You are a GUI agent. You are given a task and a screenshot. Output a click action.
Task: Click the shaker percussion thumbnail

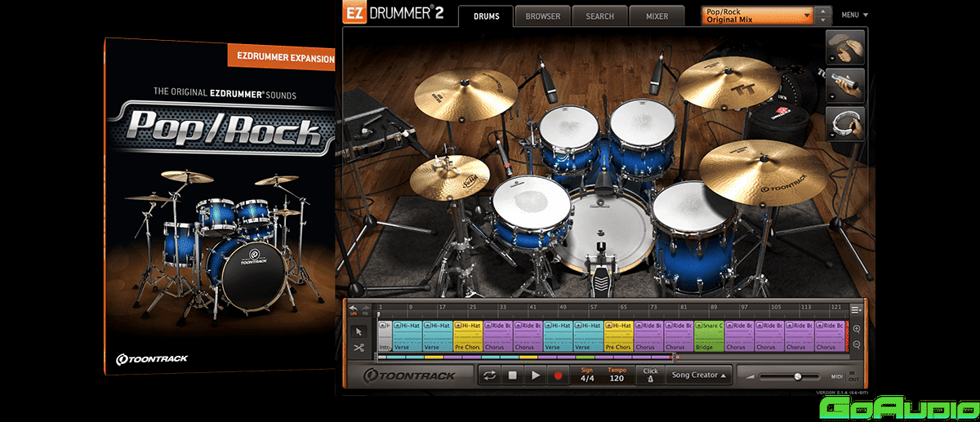pos(844,86)
